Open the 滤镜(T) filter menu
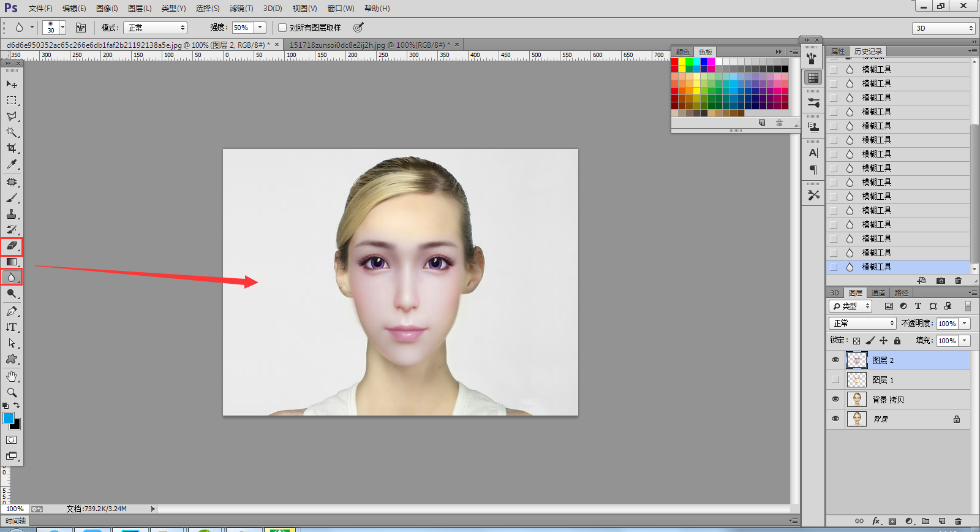Image resolution: width=980 pixels, height=532 pixels. tap(241, 9)
